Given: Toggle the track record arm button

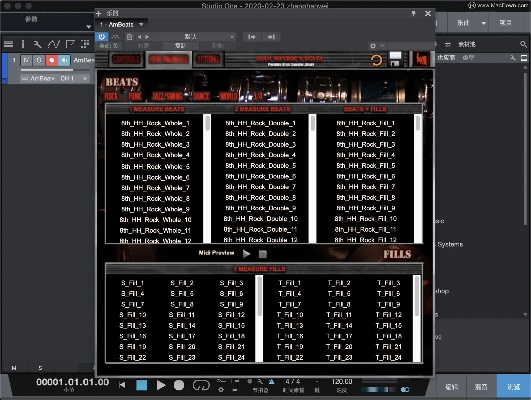Looking at the screenshot, I should pyautogui.click(x=51, y=60).
